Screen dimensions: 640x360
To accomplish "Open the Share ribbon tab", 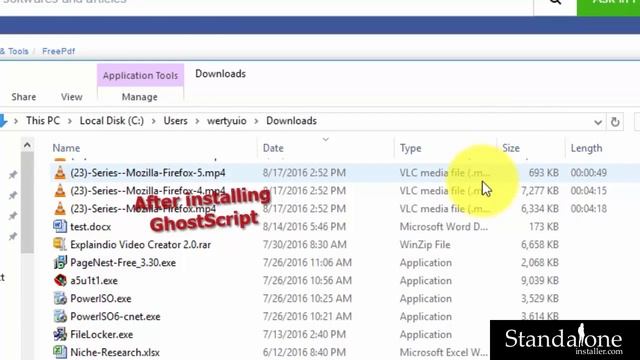I will (x=24, y=97).
